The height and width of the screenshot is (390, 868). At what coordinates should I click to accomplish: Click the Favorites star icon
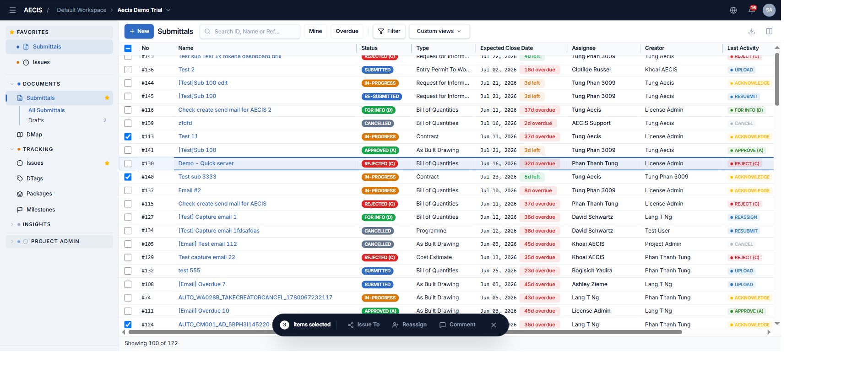pos(12,32)
